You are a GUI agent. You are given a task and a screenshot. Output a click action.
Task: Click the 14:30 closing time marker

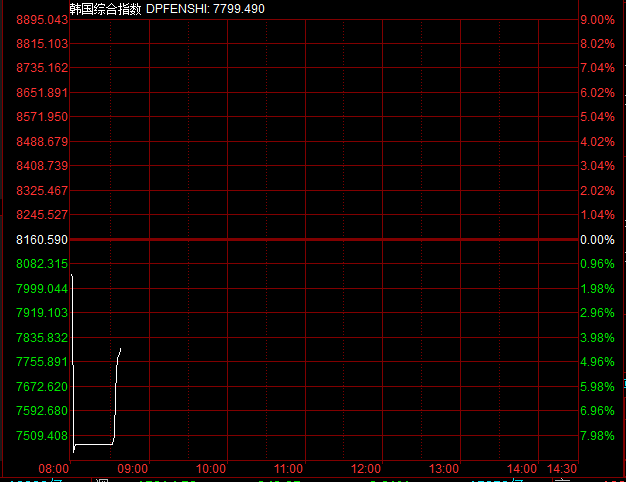point(562,468)
